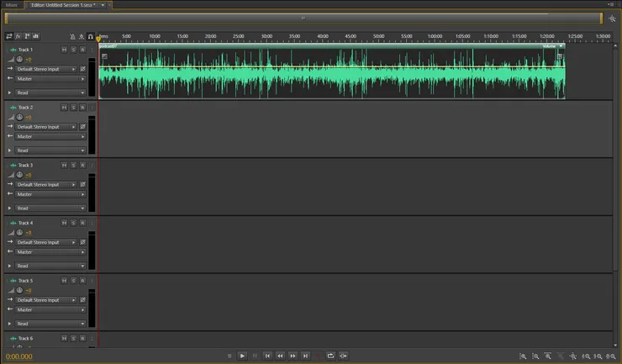Show the Sends track controls
The height and width of the screenshot is (364, 622).
[x=27, y=36]
